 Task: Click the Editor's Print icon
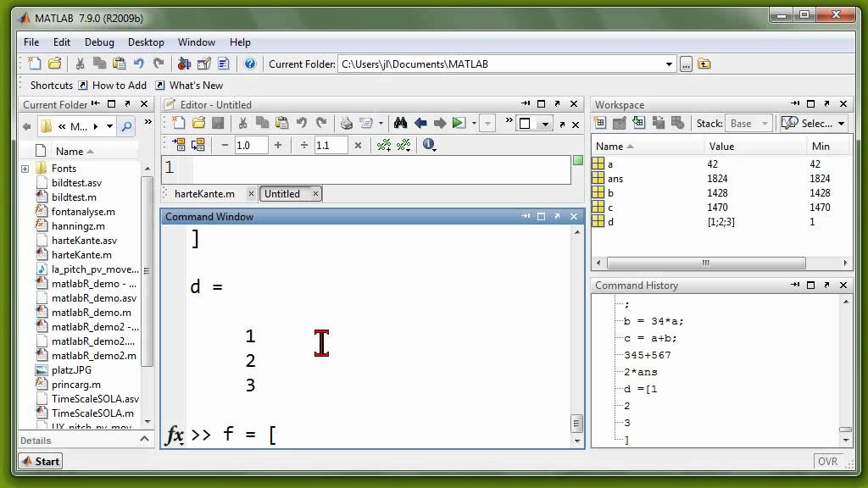347,123
